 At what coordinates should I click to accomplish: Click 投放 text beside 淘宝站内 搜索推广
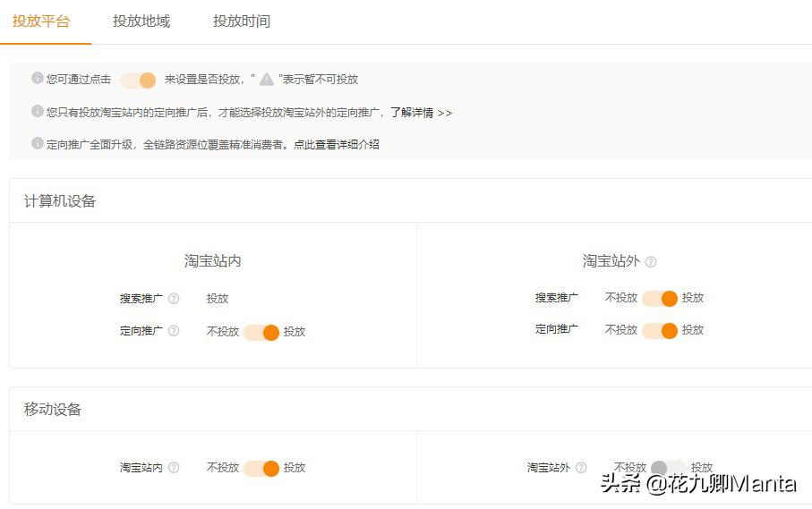(218, 299)
